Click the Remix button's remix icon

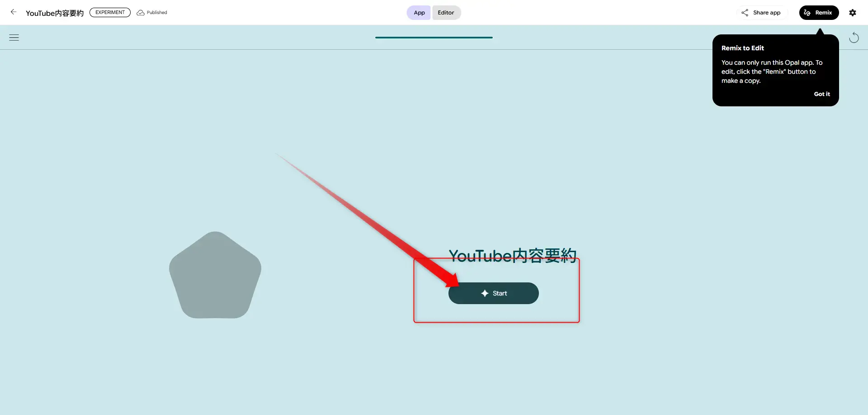(x=807, y=13)
